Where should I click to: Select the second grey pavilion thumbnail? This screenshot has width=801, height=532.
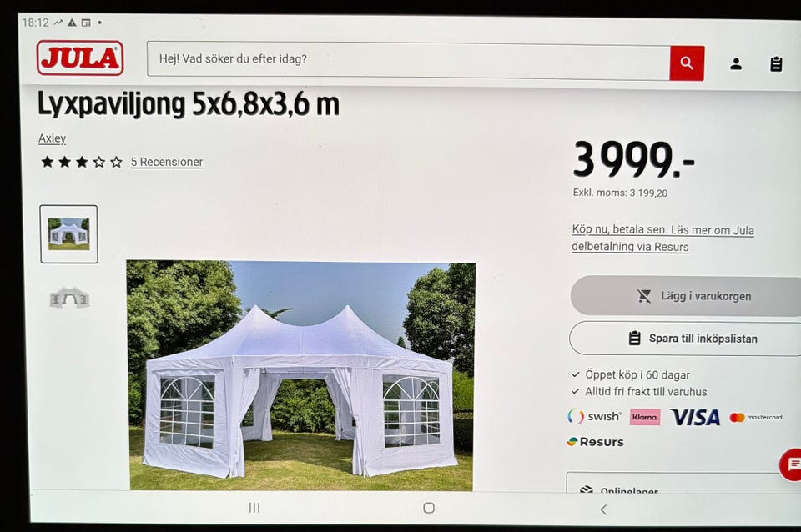[x=69, y=298]
